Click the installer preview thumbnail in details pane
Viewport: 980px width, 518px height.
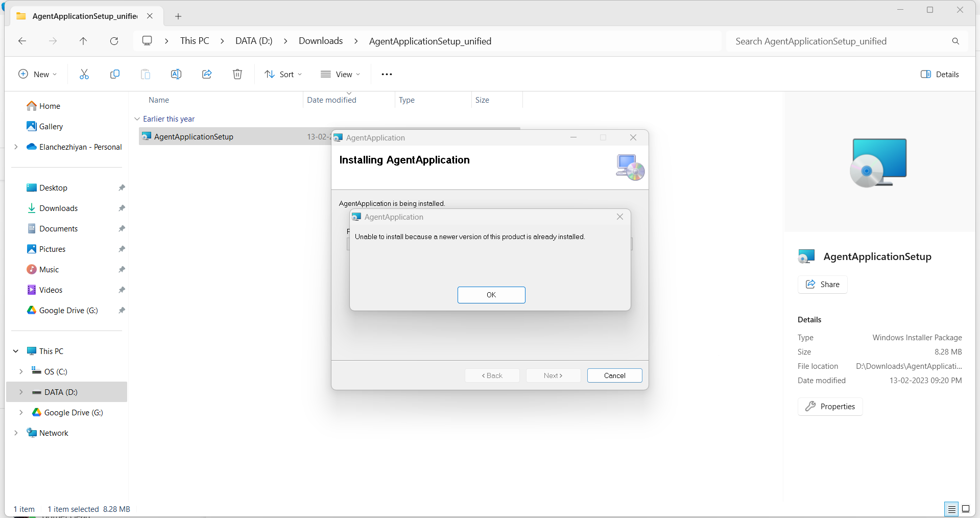(x=879, y=163)
